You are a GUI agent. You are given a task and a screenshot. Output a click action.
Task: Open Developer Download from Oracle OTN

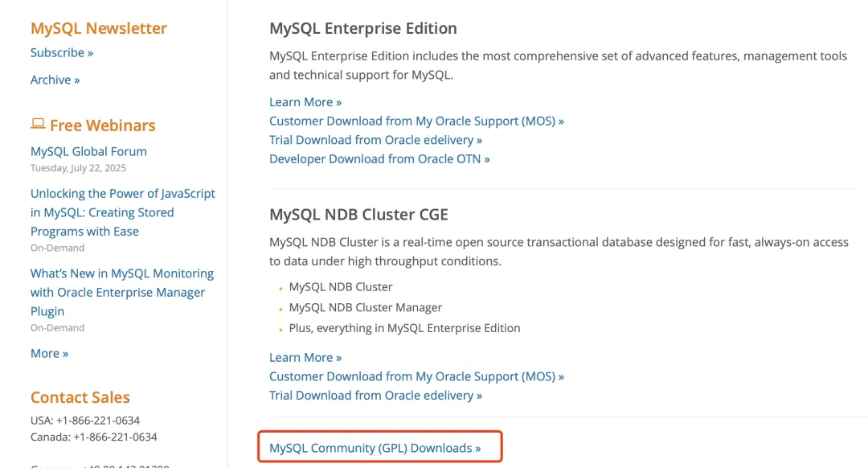pos(379,159)
